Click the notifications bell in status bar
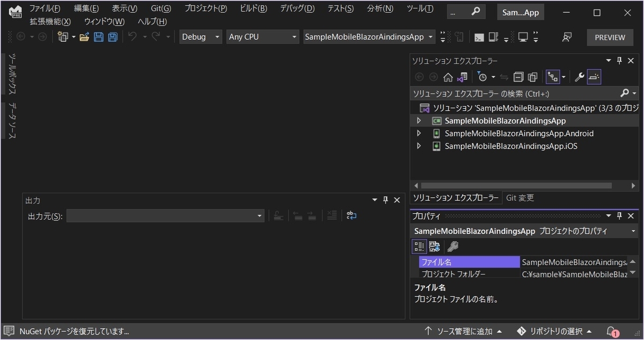 pos(611,331)
